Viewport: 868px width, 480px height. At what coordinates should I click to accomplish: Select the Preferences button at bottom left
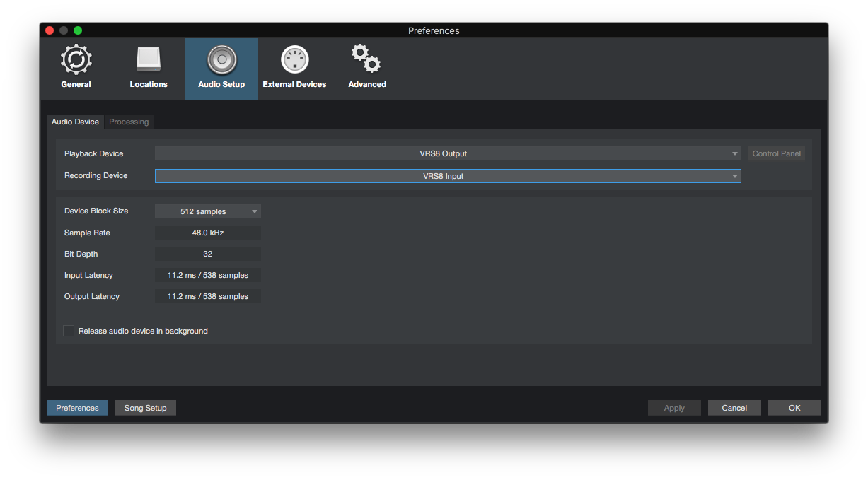click(77, 408)
